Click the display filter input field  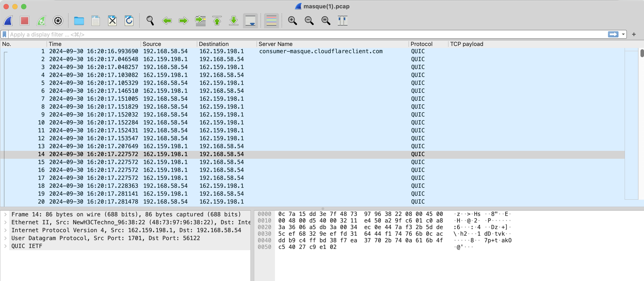[x=300, y=34]
